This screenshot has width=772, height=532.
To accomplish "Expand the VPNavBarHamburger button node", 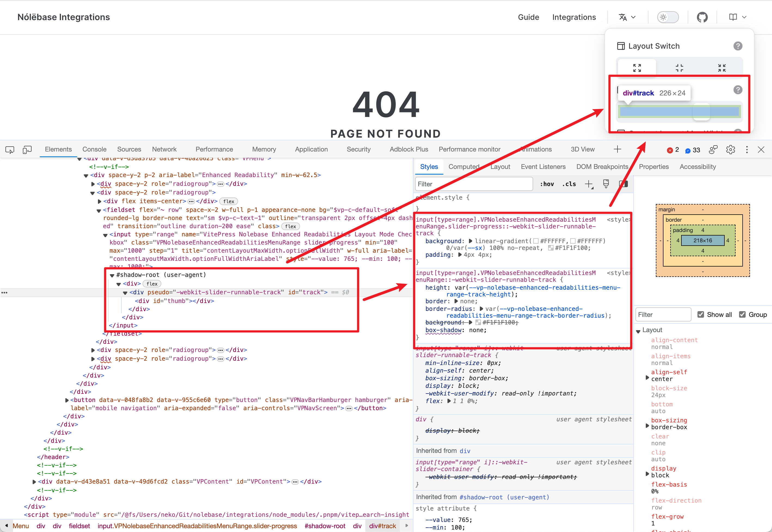I will pos(67,400).
